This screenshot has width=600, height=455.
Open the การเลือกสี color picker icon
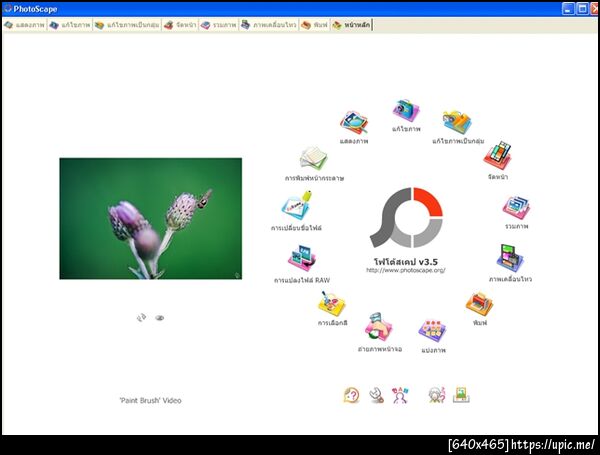coord(332,304)
